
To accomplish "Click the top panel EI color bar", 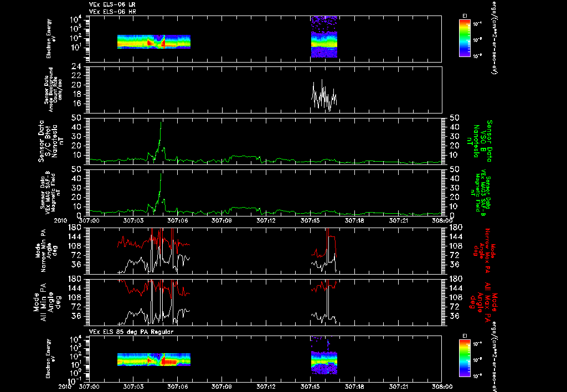I will (x=465, y=38).
